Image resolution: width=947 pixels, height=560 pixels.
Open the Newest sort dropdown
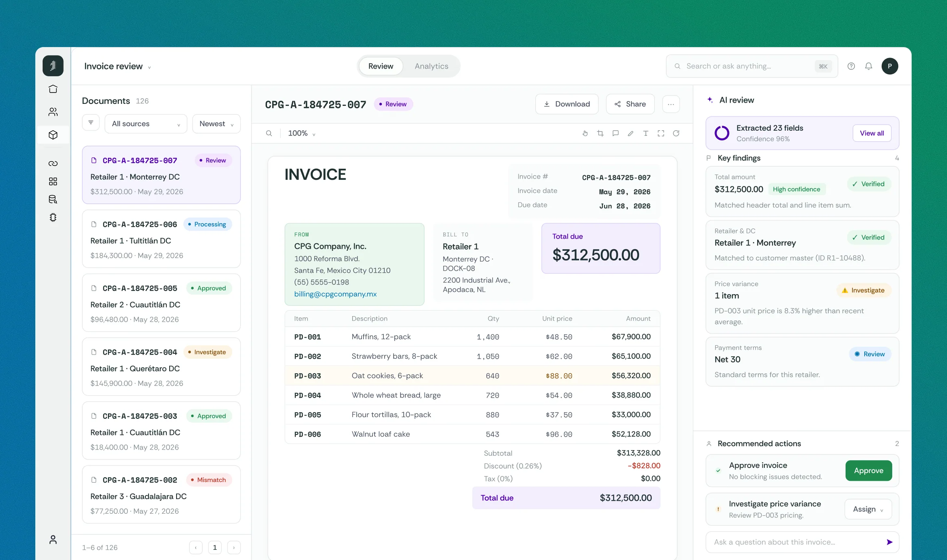216,124
